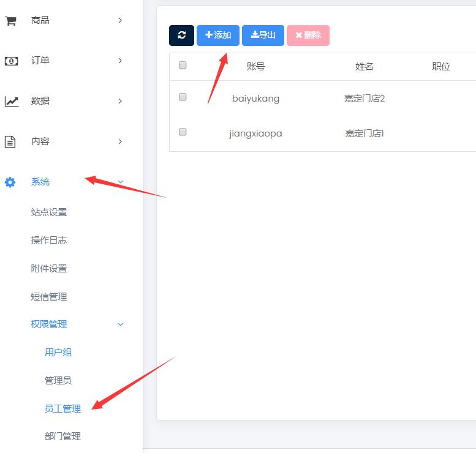The image size is (476, 453).
Task: Open 员工管理 page
Action: 62,408
